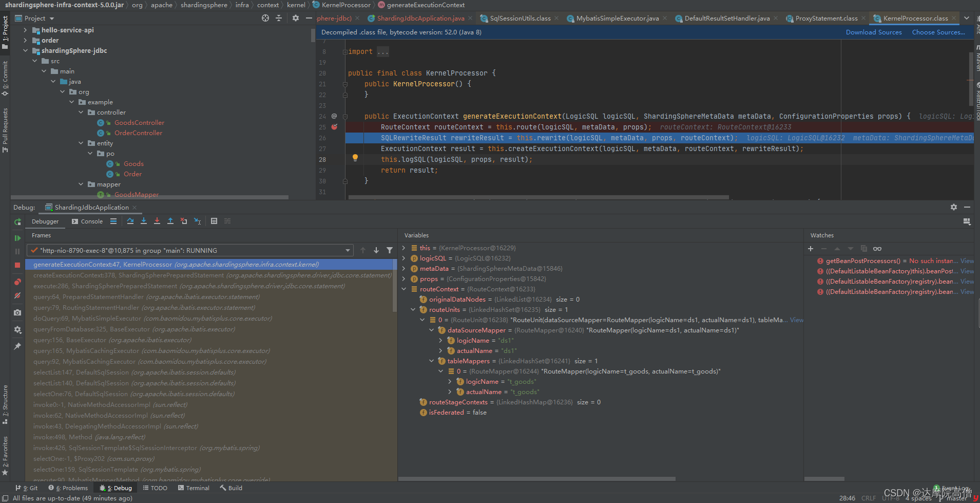Screen dimensions: 980x503
Task: Locate opened file in Project tree
Action: (265, 18)
